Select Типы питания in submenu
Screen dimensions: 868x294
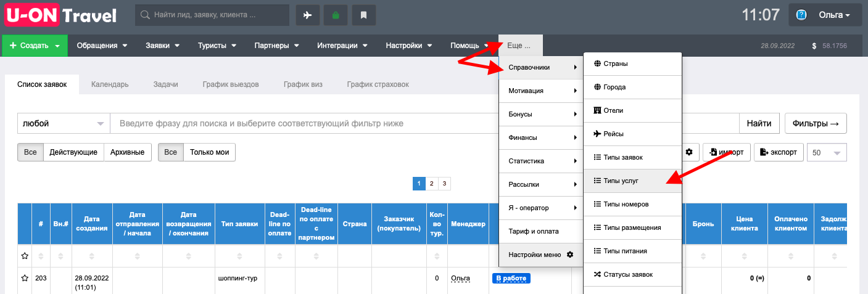(632, 251)
